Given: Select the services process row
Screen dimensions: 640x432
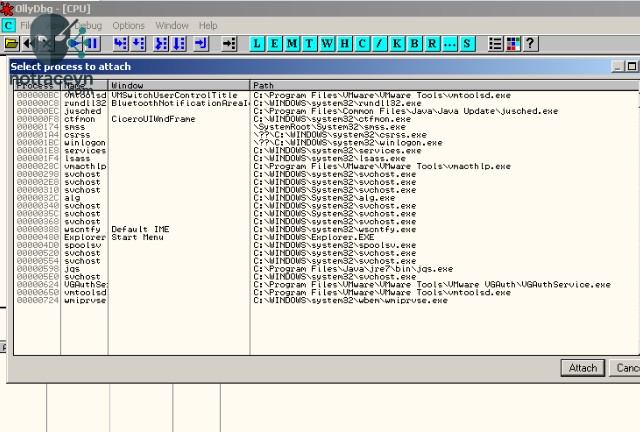Looking at the screenshot, I should [327, 151].
